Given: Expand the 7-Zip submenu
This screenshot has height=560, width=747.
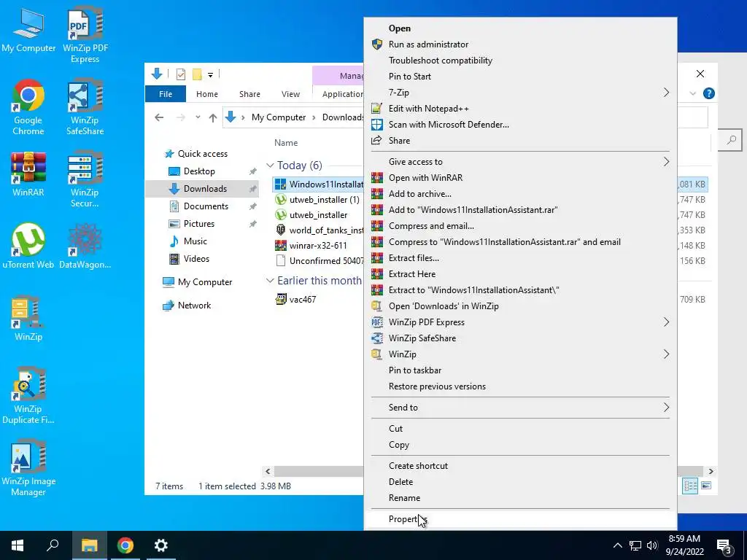Looking at the screenshot, I should pyautogui.click(x=520, y=93).
